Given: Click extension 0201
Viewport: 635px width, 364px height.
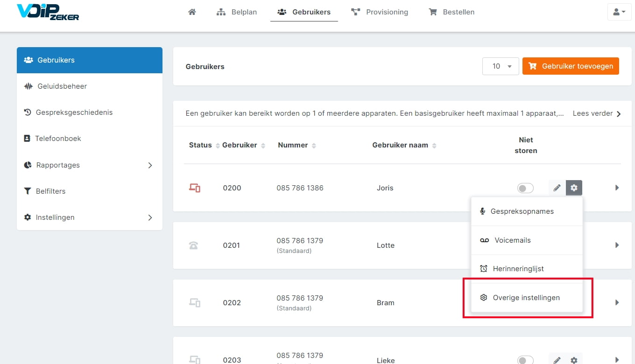Looking at the screenshot, I should coord(232,245).
